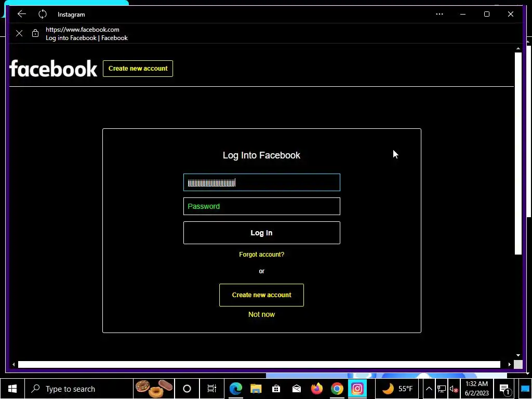Expand hidden system tray icons chevron

(429, 389)
